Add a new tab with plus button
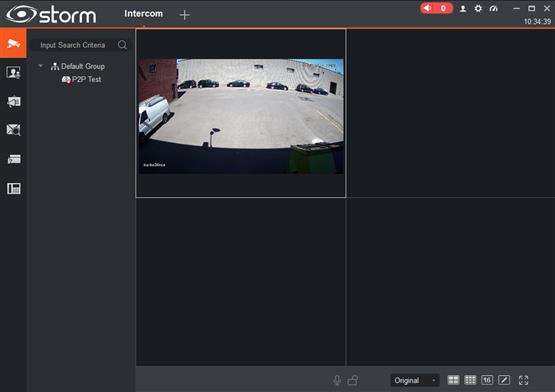 point(184,15)
